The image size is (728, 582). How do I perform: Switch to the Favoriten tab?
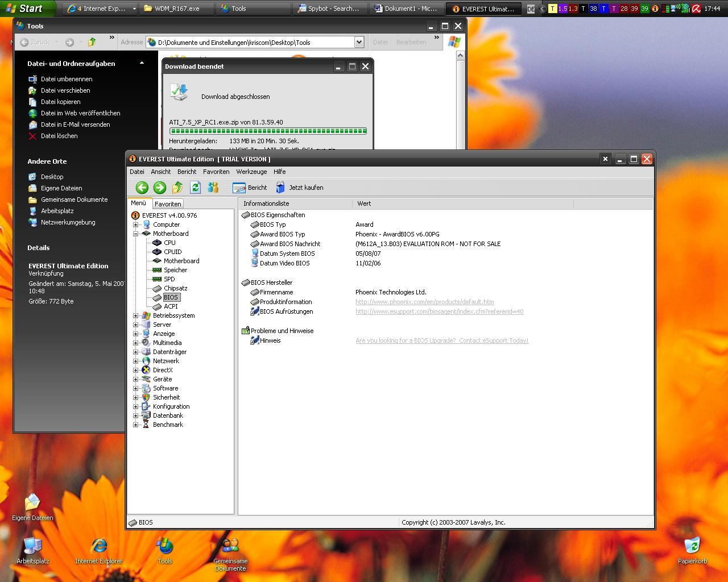tap(168, 204)
